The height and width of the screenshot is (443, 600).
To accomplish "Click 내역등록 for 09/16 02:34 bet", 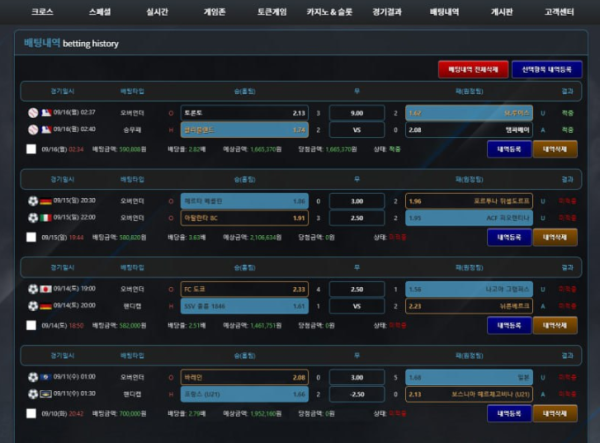I will point(509,149).
